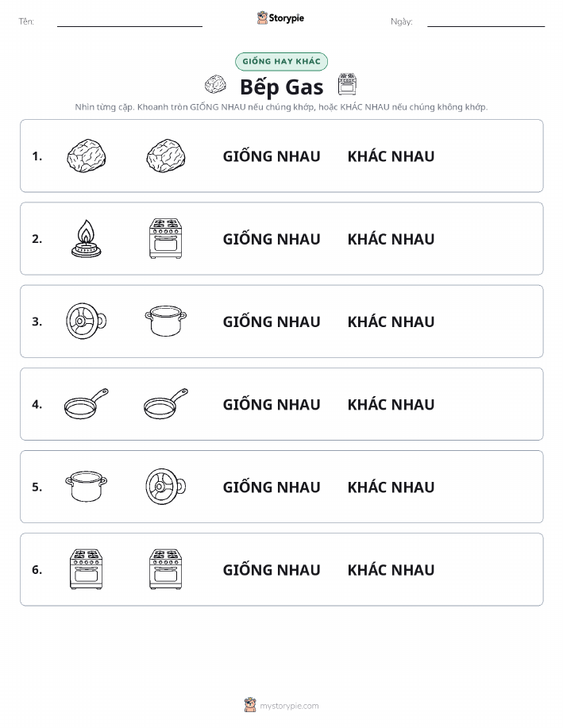
Task: Click the cooking pot icon in row 5
Action: point(87,486)
